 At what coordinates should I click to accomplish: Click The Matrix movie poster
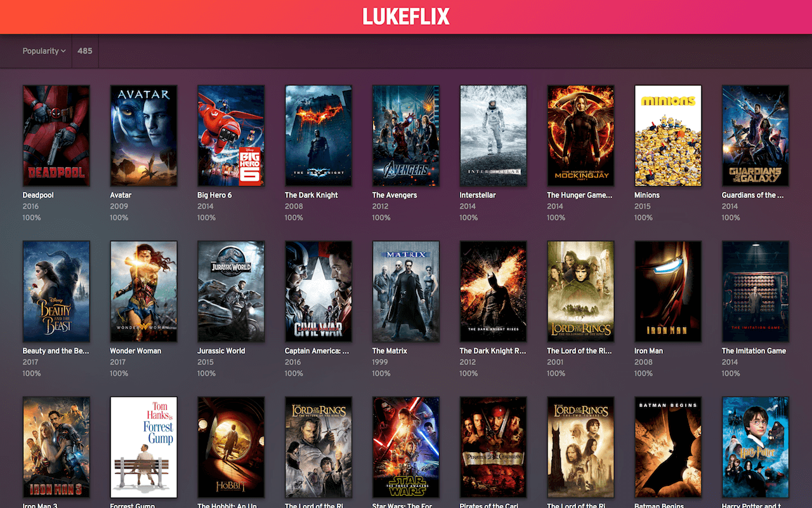[x=406, y=291]
